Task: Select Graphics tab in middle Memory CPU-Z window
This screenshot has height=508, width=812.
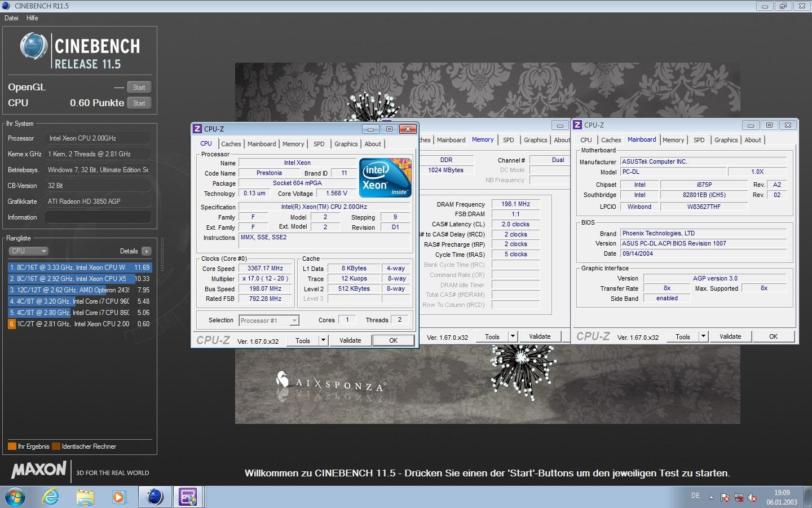Action: click(536, 140)
